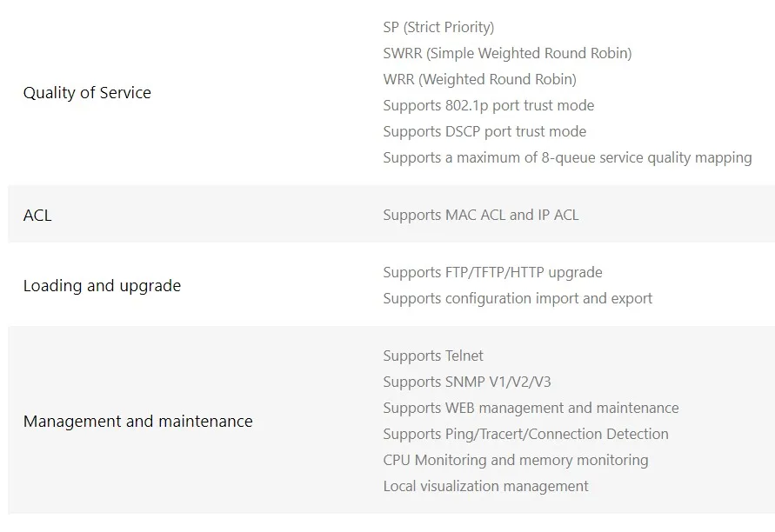Image resolution: width=775 pixels, height=532 pixels.
Task: Select the SWRR (Simple Weighted Round Robin) line
Action: (x=507, y=54)
